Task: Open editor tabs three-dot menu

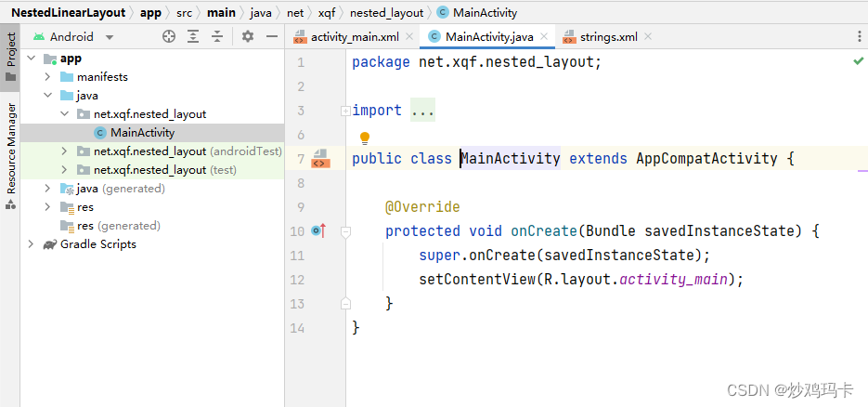Action: tap(859, 37)
